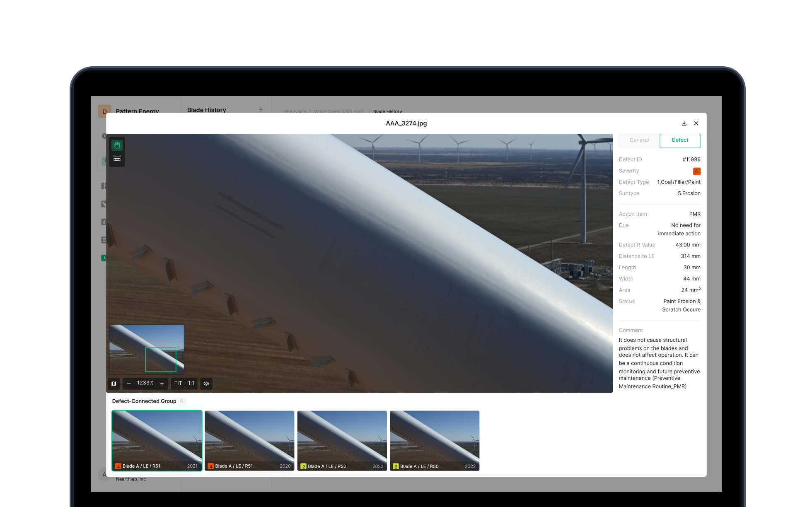Zoom in with the plus button
The image size is (812, 507).
[162, 384]
